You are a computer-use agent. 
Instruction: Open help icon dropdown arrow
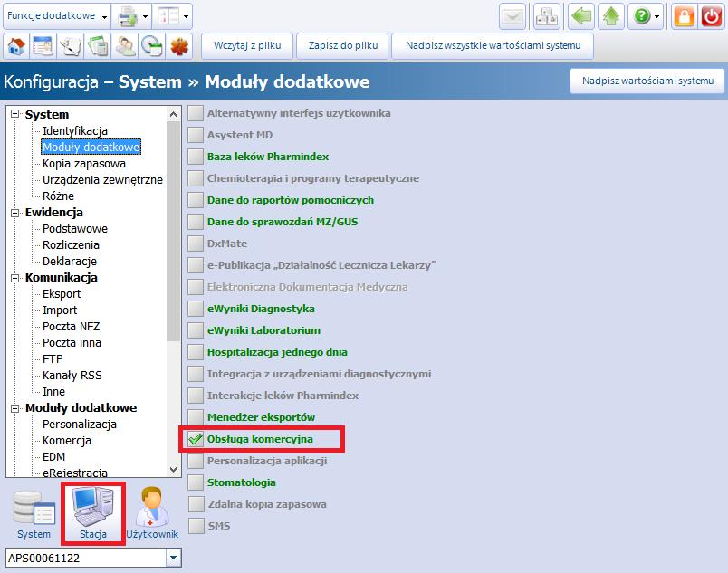tap(657, 17)
